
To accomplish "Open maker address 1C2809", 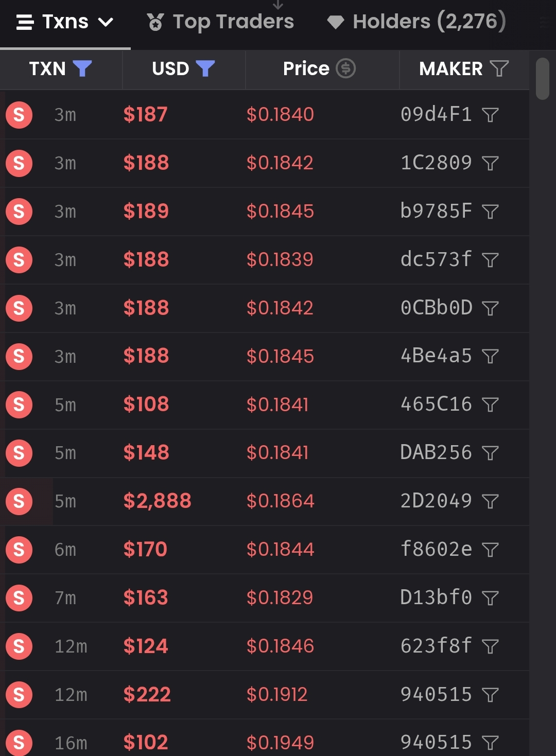I will 436,163.
